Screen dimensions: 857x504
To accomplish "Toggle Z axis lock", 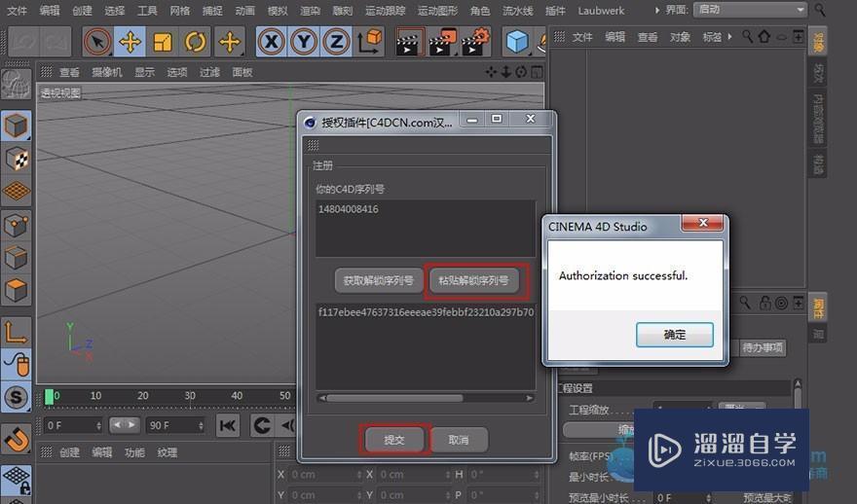I will [x=336, y=42].
